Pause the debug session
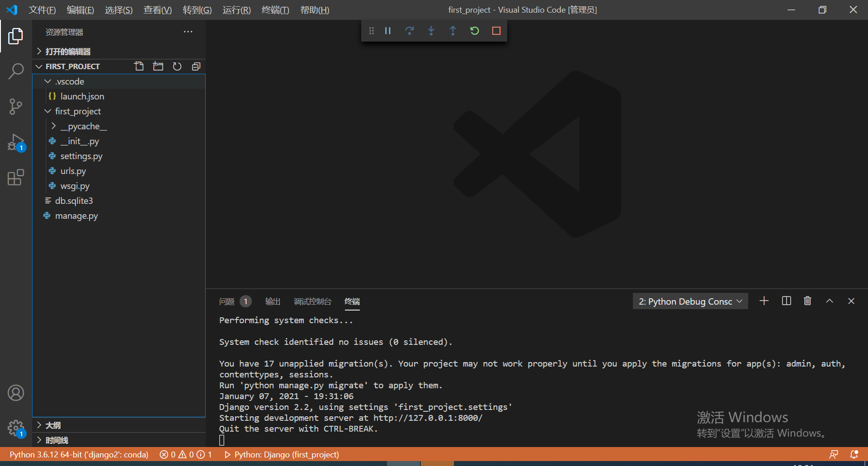Screen dimensions: 868x466 tap(388, 31)
